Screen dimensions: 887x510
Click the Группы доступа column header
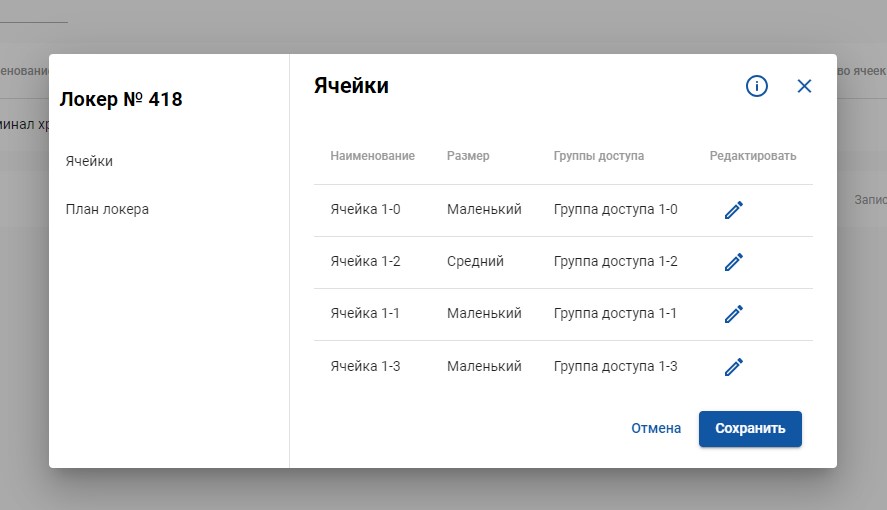(x=599, y=156)
